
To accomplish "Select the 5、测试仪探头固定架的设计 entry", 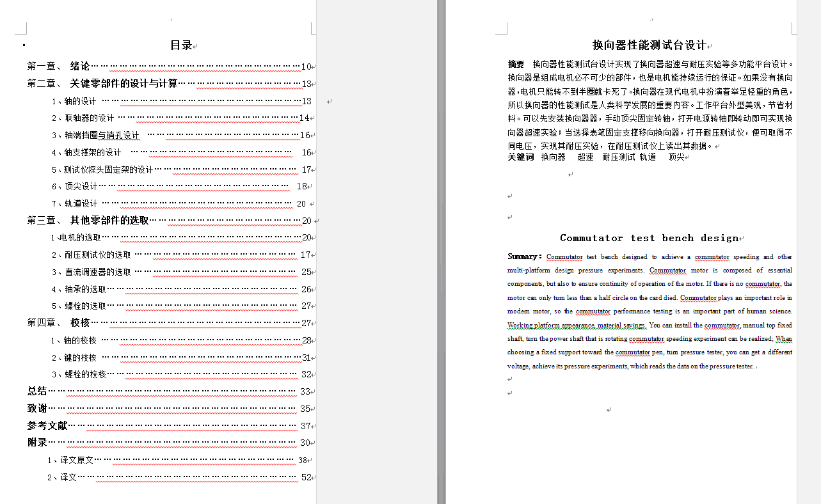I will 182,170.
